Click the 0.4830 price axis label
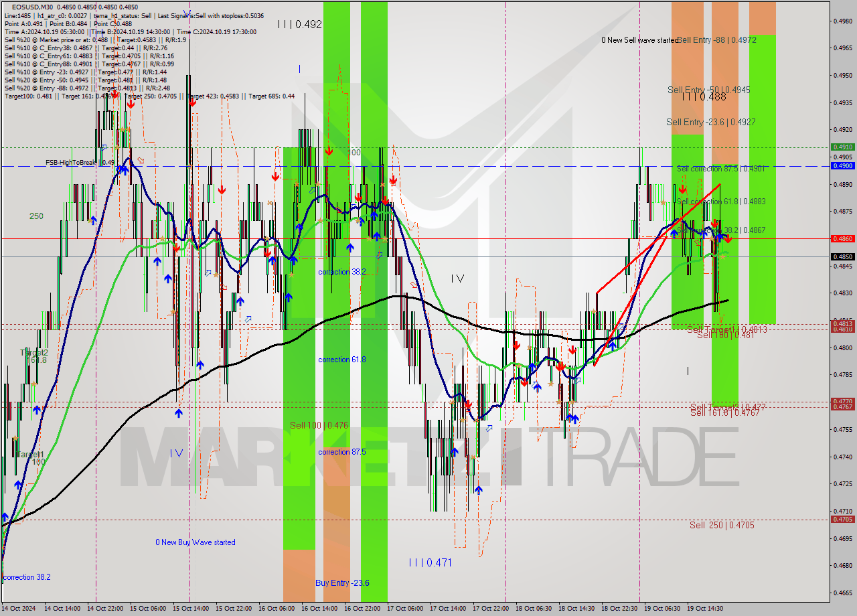Screen dimensions: 857x616 click(843, 293)
